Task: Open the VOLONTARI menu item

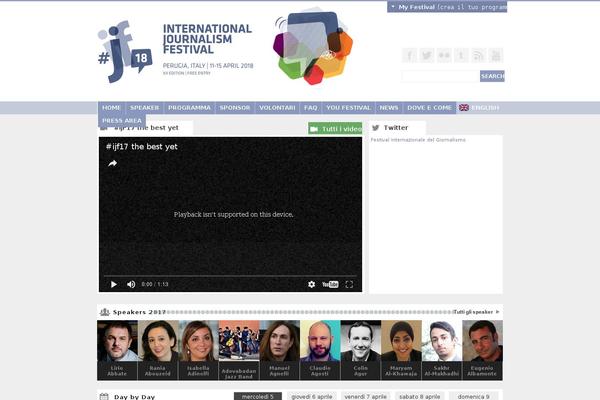Action: pos(277,108)
